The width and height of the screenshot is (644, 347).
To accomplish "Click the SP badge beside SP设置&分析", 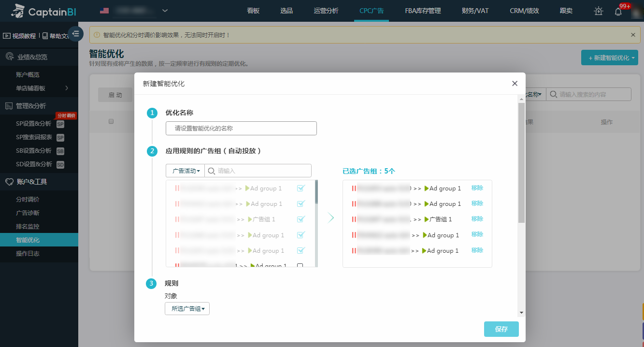I will tap(60, 124).
